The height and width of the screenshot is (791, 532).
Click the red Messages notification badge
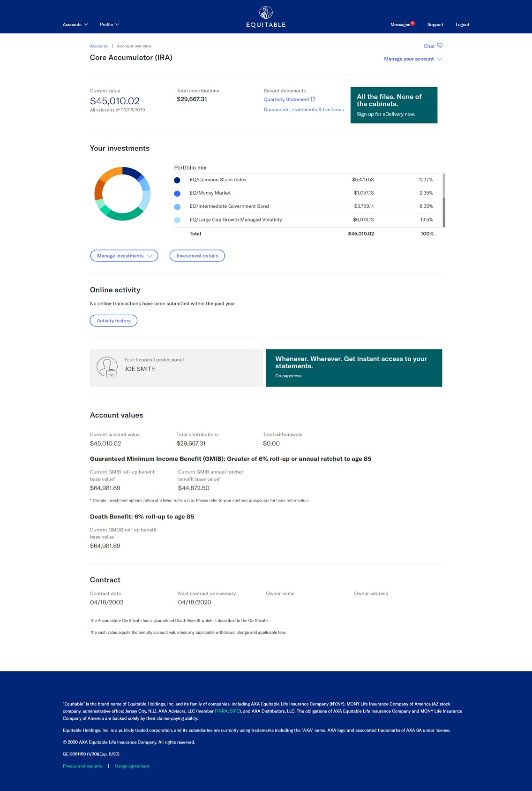click(x=412, y=23)
